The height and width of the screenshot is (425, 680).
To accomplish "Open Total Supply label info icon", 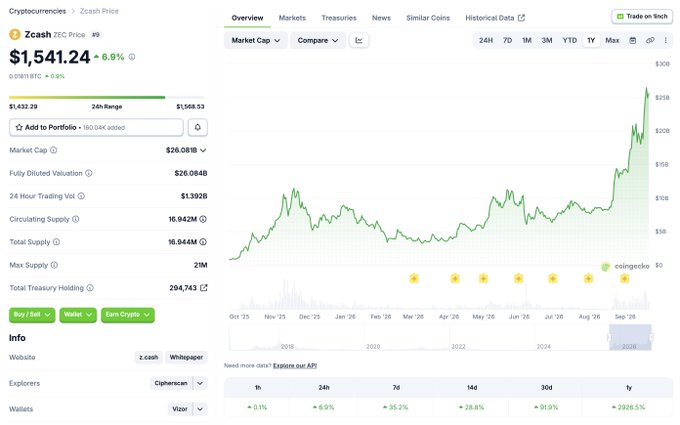I will (x=56, y=242).
